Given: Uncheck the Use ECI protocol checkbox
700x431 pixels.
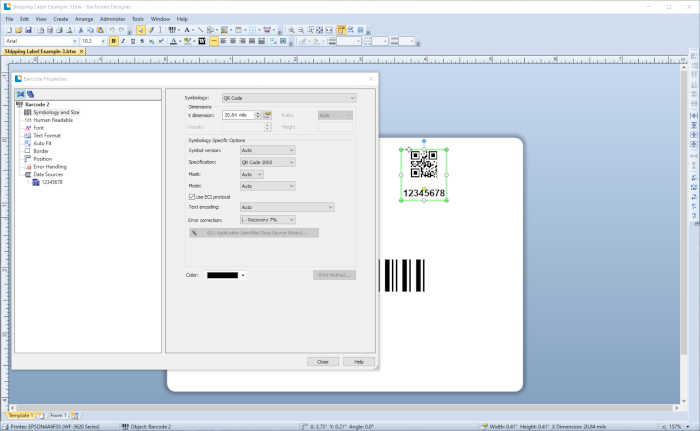Looking at the screenshot, I should pyautogui.click(x=191, y=196).
